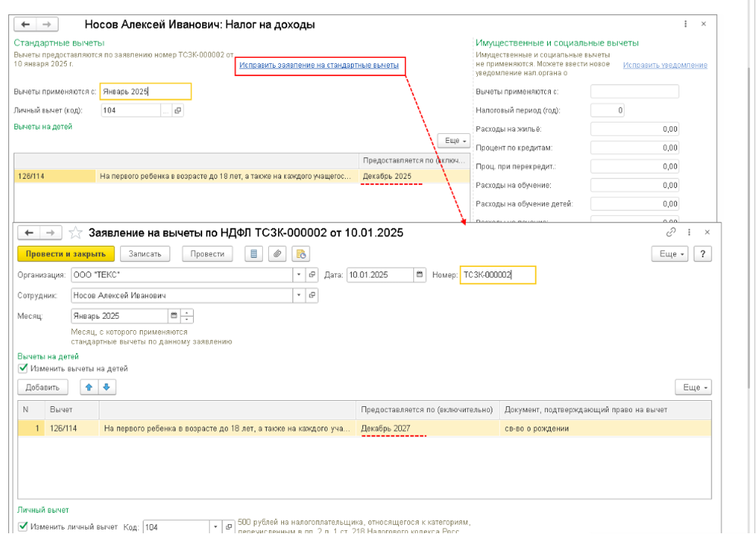Click Расходы на обучение детей amount field
The width and height of the screenshot is (756, 534).
(634, 204)
